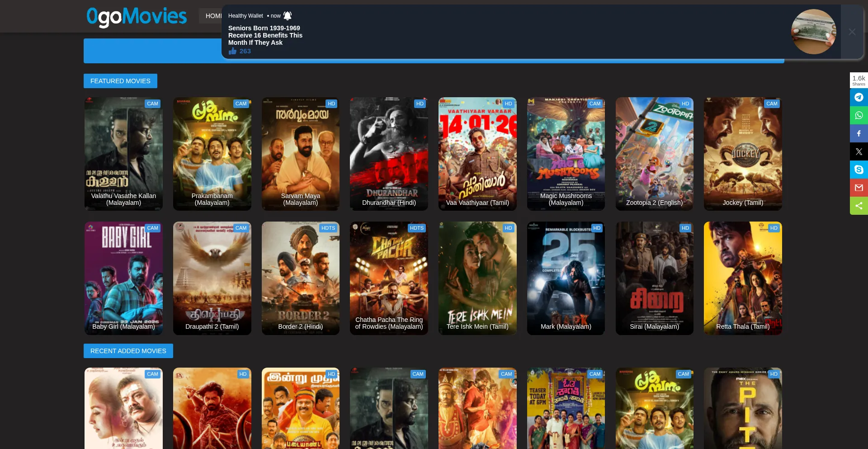Share page via Telegram icon
Screen dimensions: 868x449
pyautogui.click(x=859, y=97)
